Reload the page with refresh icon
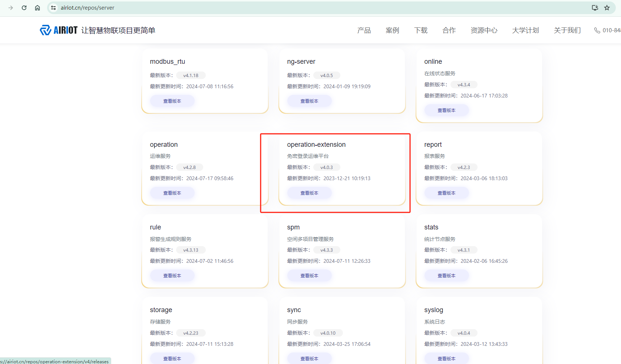 click(24, 8)
